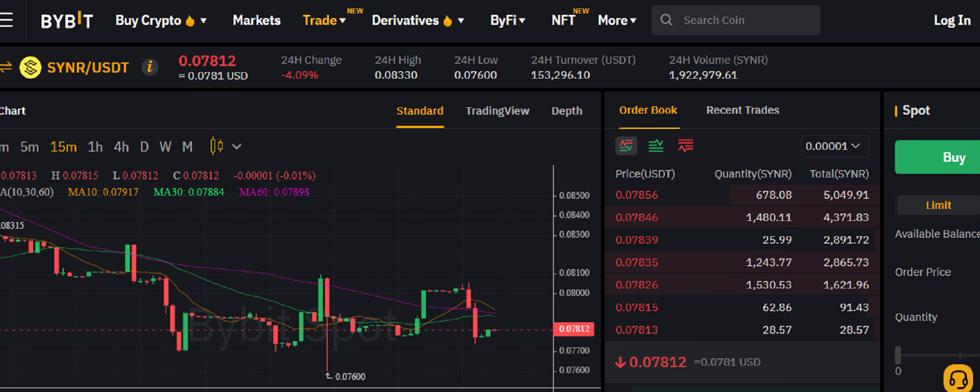Click the MA10: 0.07917 indicator label
The height and width of the screenshot is (392, 980).
click(103, 192)
